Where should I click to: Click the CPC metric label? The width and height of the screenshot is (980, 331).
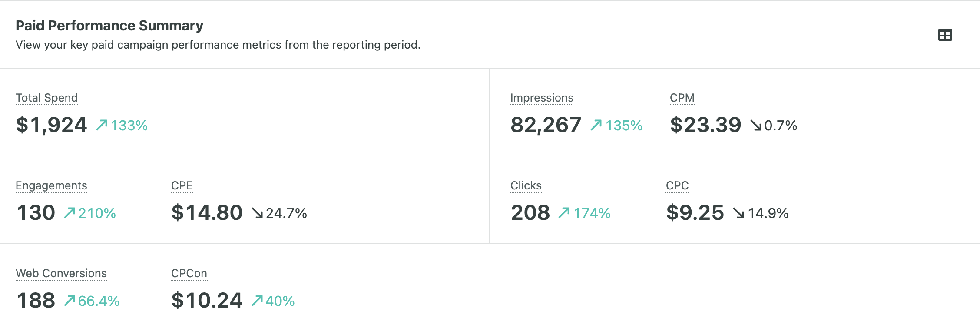[677, 186]
